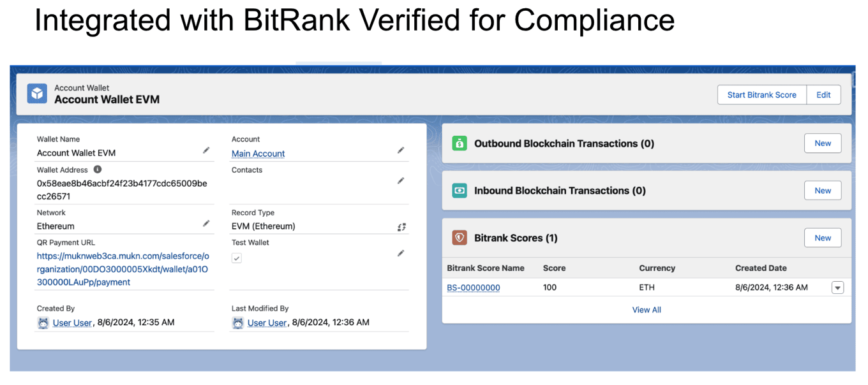Click the Account Wallet EVM name value

(76, 153)
